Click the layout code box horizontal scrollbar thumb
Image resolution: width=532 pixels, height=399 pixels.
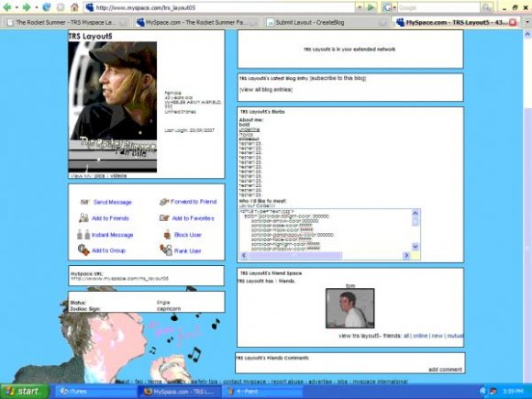pyautogui.click(x=294, y=255)
